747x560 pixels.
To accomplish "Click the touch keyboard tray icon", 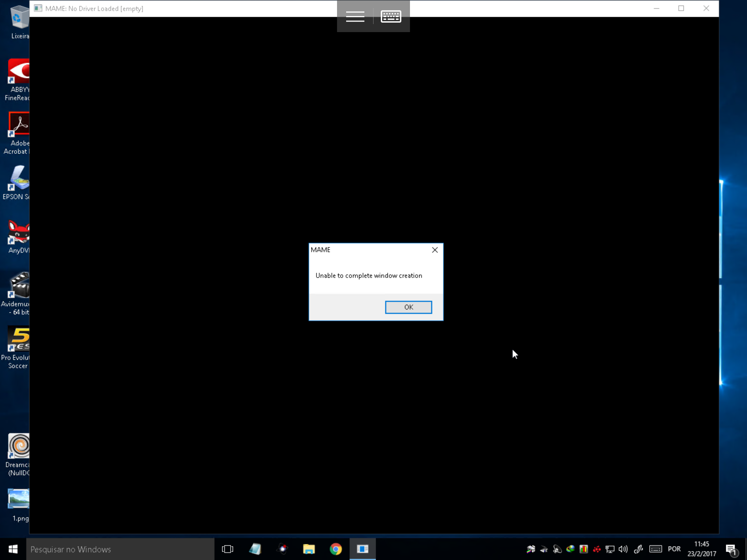I will coord(655,549).
